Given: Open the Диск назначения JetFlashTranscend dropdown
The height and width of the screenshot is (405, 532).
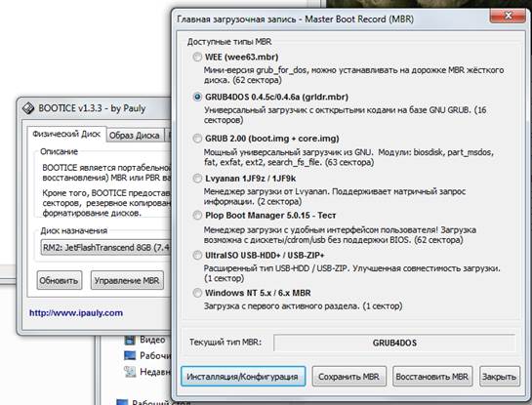Looking at the screenshot, I should pos(105,248).
